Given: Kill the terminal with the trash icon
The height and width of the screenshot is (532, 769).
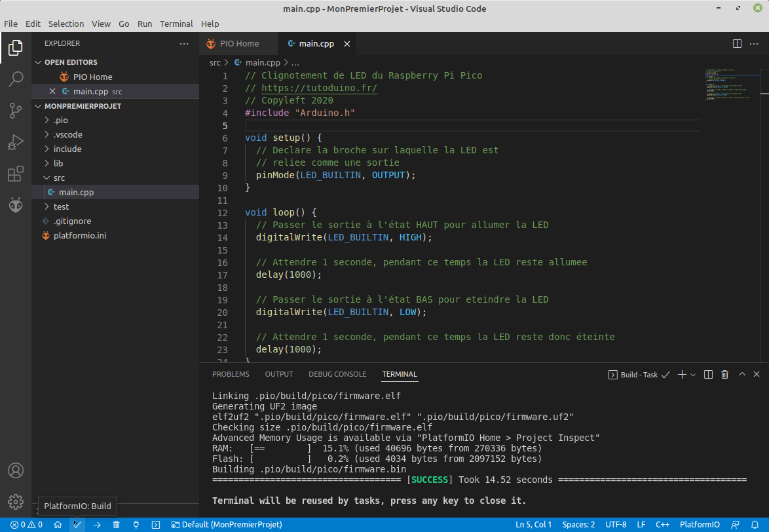Looking at the screenshot, I should 724,374.
